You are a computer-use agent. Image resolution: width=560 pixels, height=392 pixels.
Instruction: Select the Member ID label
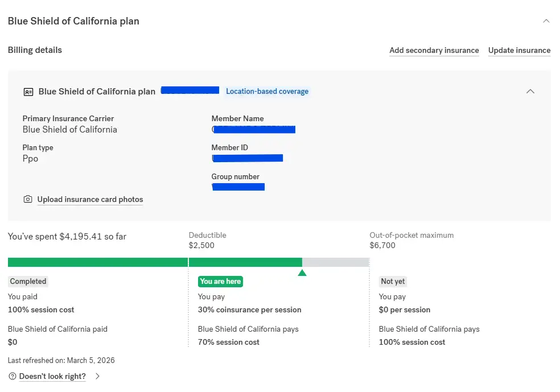pos(230,147)
